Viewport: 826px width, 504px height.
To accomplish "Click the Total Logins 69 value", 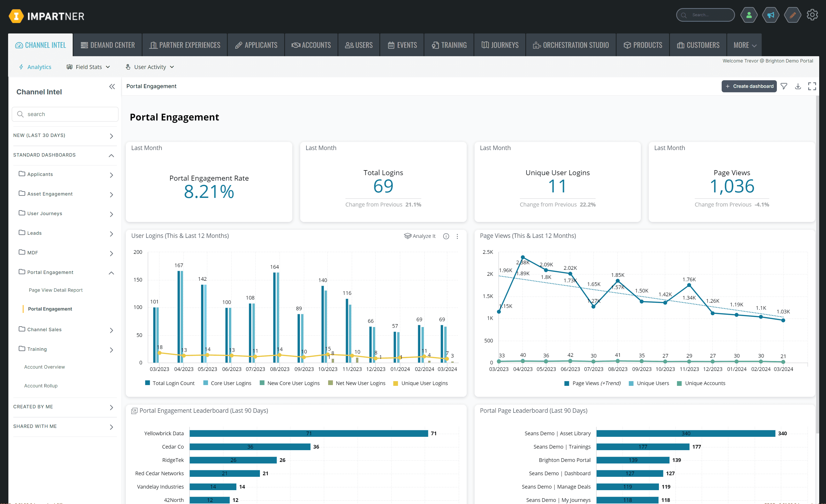I will [x=383, y=186].
